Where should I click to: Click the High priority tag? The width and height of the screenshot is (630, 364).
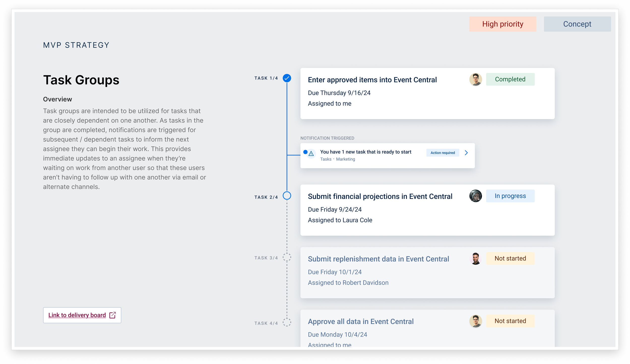click(502, 24)
